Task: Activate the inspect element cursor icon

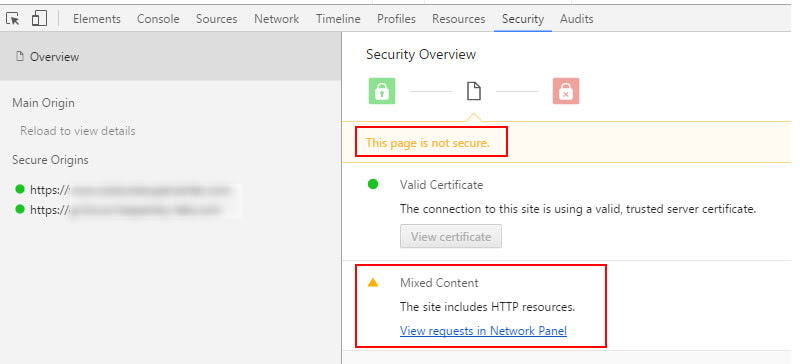Action: tap(13, 19)
